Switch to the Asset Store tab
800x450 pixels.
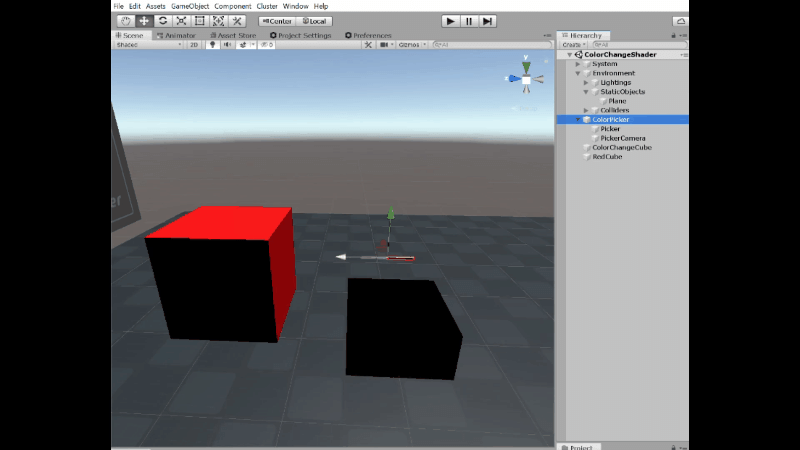click(x=233, y=35)
